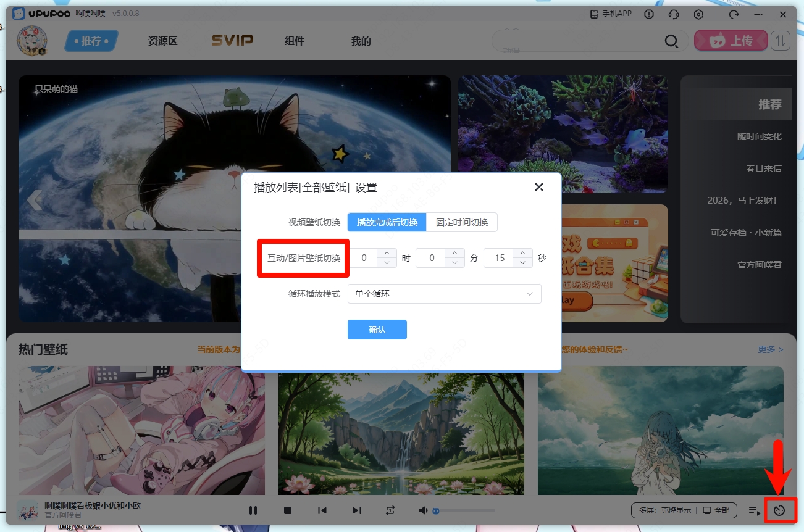Expand the 循环播放模式 dropdown
This screenshot has height=532, width=804.
click(x=444, y=294)
